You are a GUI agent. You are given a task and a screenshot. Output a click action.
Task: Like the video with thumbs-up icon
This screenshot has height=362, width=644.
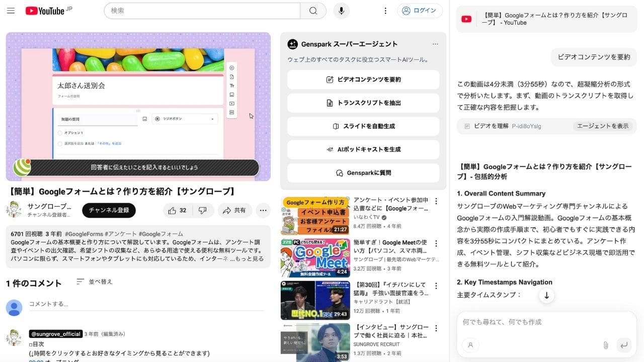(177, 210)
